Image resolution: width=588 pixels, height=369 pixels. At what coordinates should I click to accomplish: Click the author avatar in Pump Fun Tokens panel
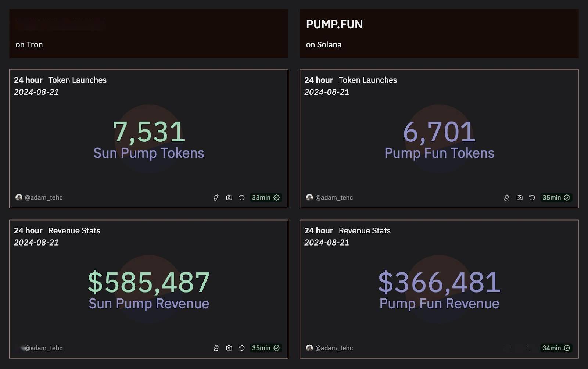coord(309,197)
